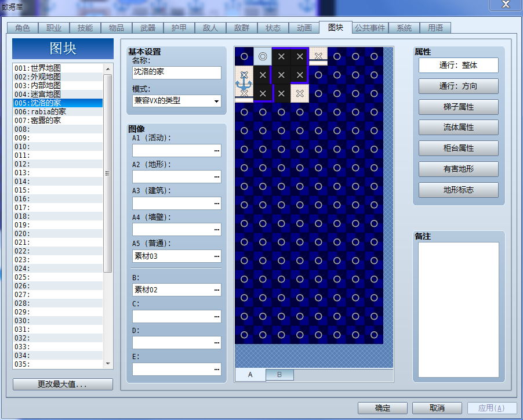Choose the 柜台属性 button
Viewport: 523px width, 420px height.
click(x=458, y=148)
